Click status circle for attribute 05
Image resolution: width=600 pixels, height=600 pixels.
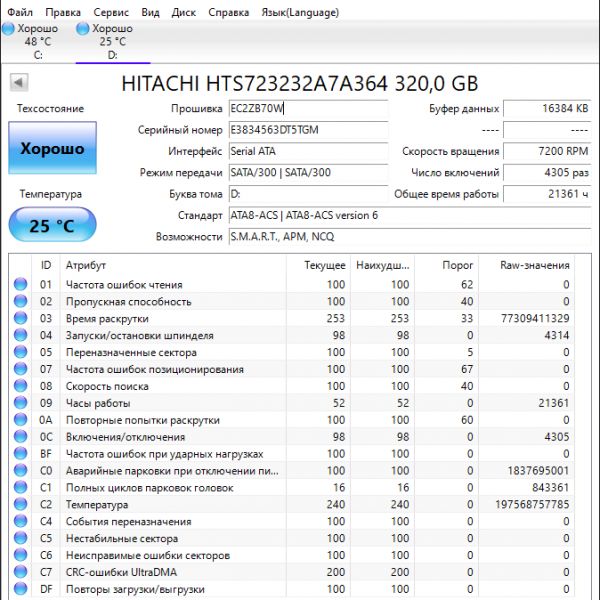[20, 352]
